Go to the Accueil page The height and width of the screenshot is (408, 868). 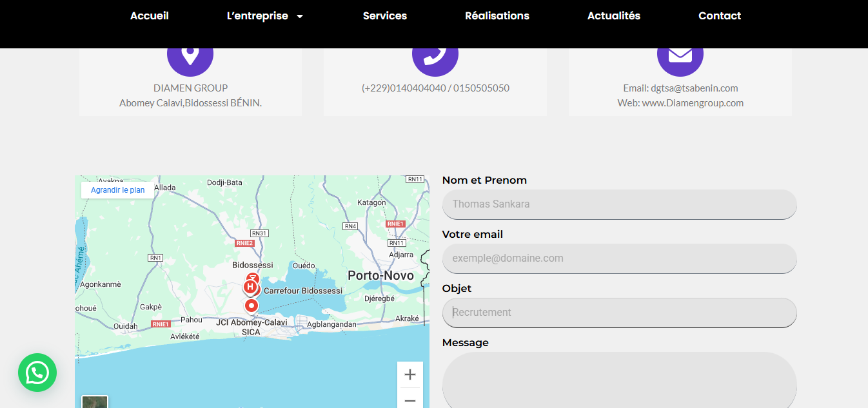coord(150,16)
